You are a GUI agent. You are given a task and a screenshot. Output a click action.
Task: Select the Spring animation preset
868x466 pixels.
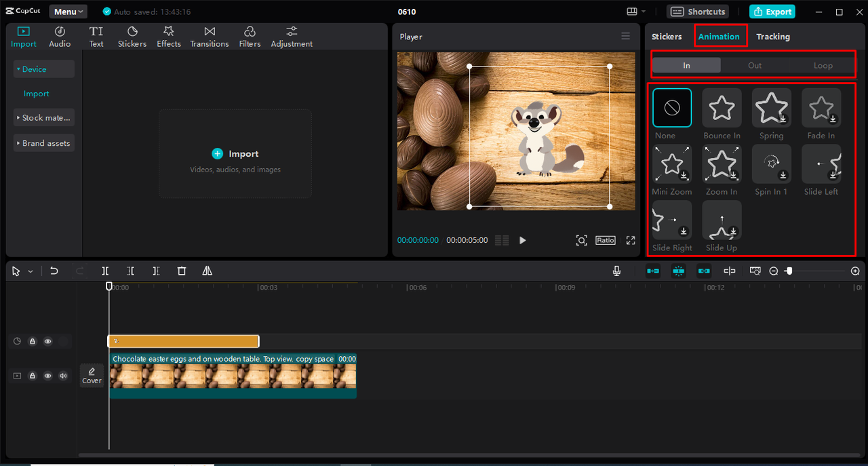pos(772,108)
